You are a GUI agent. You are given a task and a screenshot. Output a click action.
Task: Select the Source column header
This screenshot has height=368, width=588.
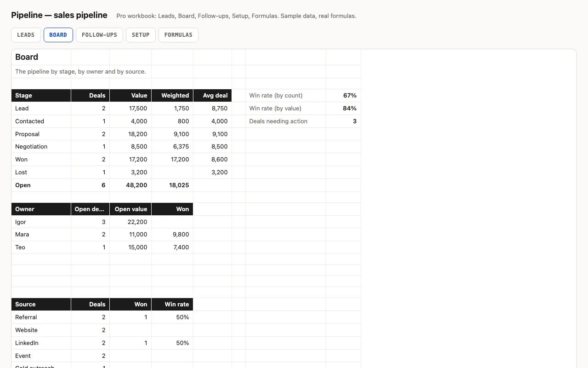tap(41, 305)
